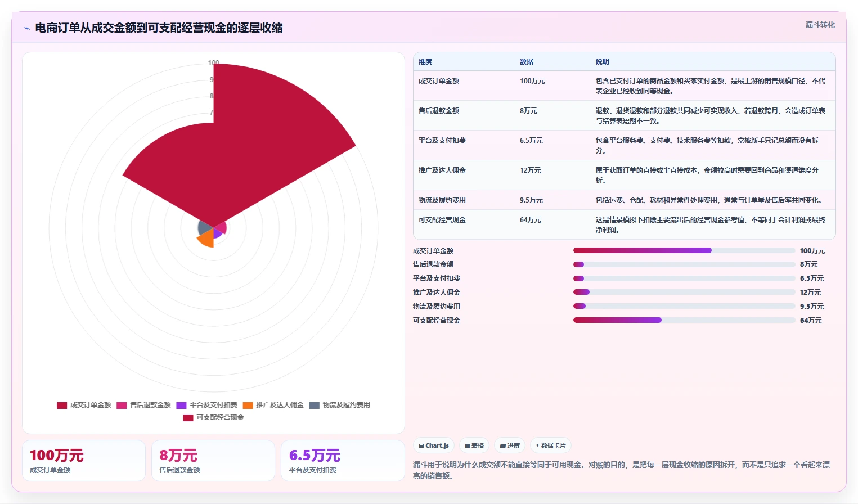Toggle 成交订单金额 legend swatch
This screenshot has width=858, height=504.
[x=62, y=405]
